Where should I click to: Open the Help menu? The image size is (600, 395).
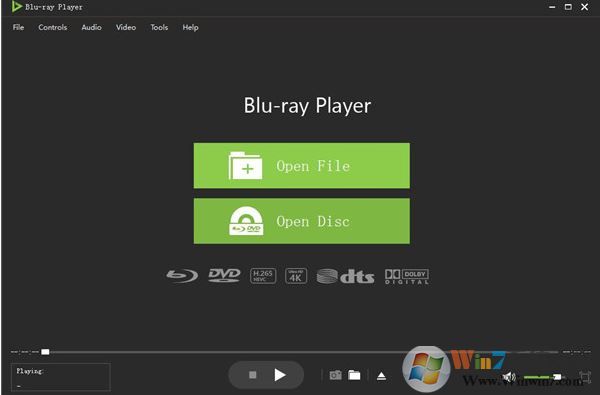[x=190, y=27]
